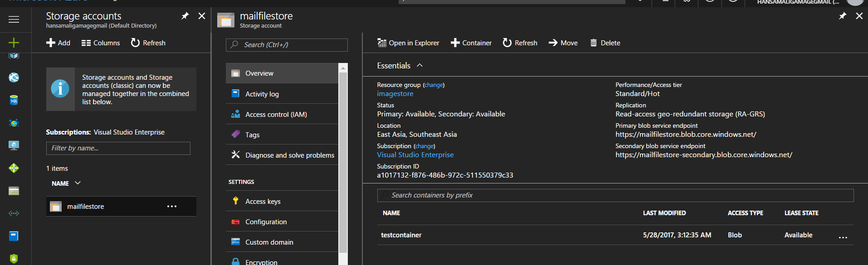Click the resource menu scrollbar
The height and width of the screenshot is (265, 868).
(x=343, y=163)
